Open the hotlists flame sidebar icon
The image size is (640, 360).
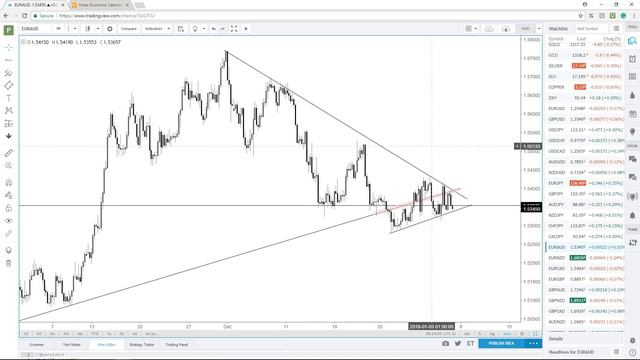tap(632, 95)
